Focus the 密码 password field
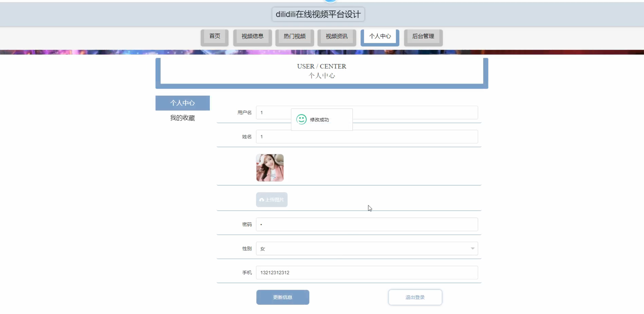Screen dimensions: 644x314 [x=367, y=224]
